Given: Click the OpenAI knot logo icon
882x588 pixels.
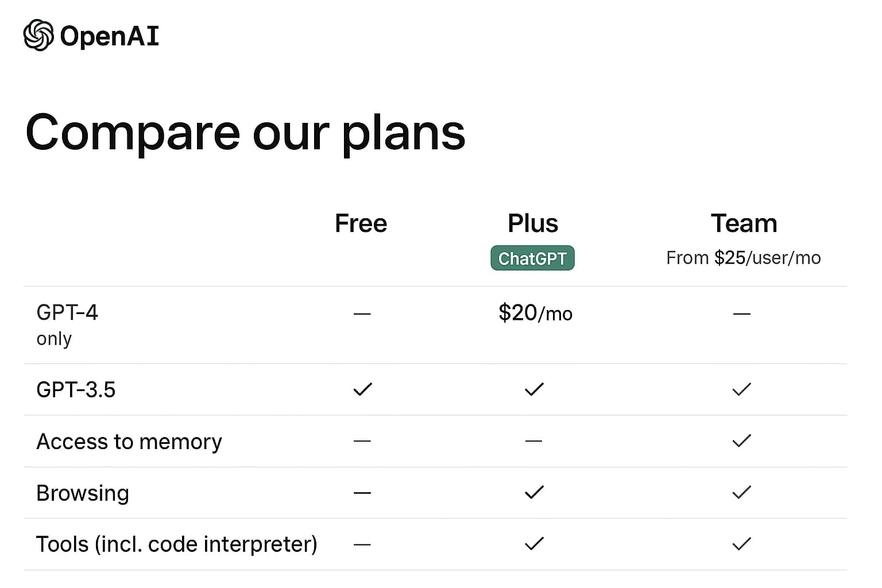Looking at the screenshot, I should [x=38, y=36].
